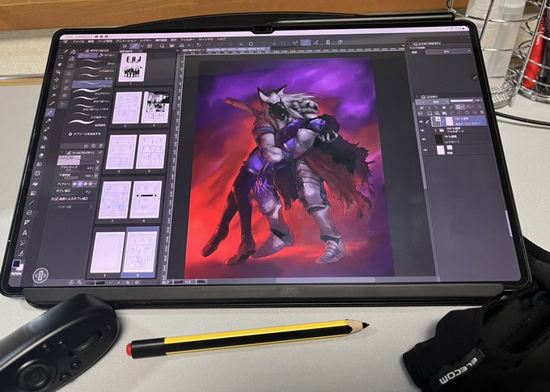Select the Eyedropper tool

click(x=52, y=103)
